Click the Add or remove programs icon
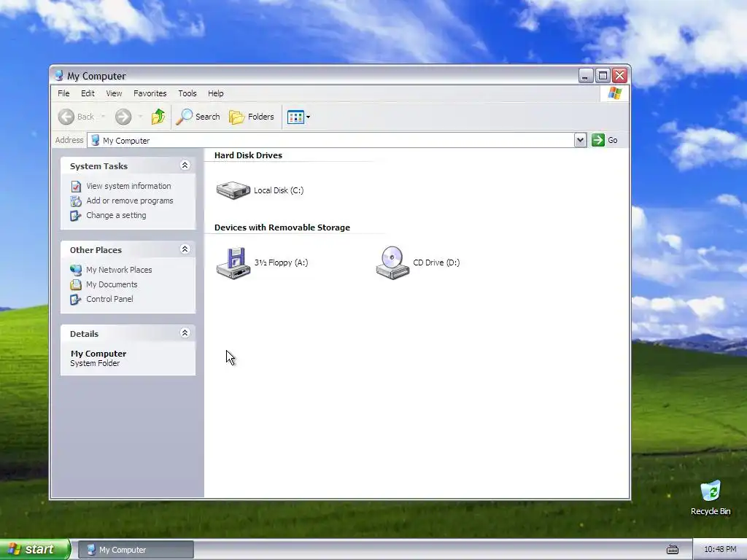The height and width of the screenshot is (560, 747). tap(76, 201)
